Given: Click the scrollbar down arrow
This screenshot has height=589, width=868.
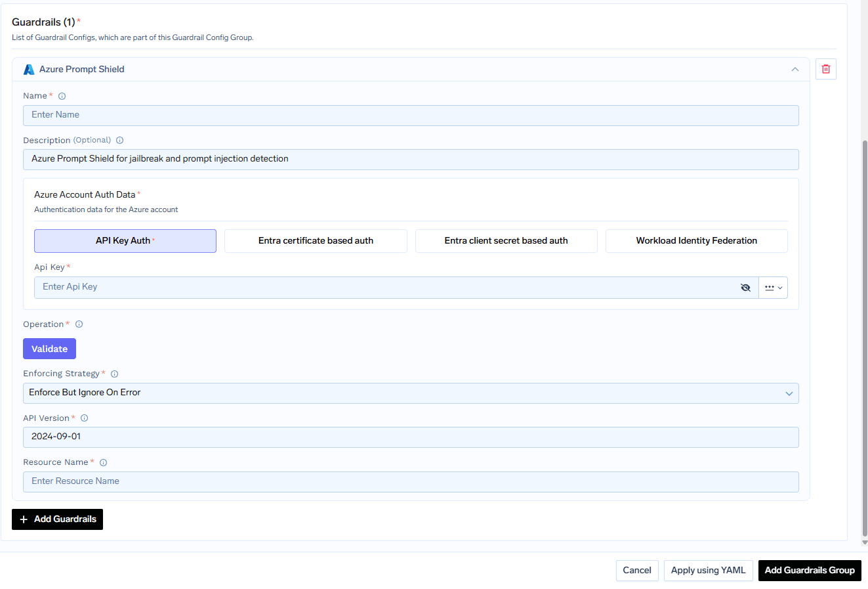Looking at the screenshot, I should tap(865, 542).
